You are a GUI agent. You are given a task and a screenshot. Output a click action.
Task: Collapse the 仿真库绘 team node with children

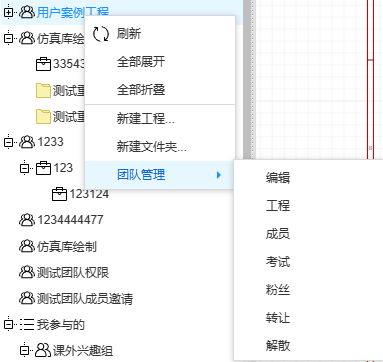click(8, 39)
